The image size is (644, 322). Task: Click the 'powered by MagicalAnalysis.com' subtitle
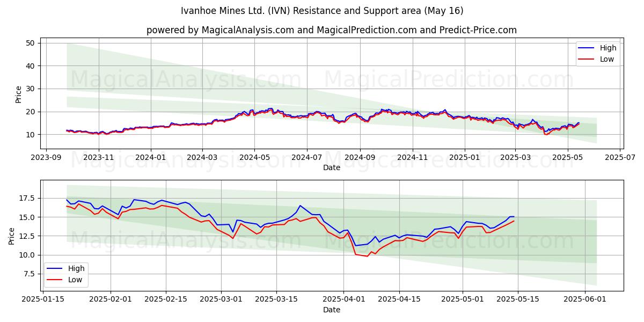(x=332, y=30)
